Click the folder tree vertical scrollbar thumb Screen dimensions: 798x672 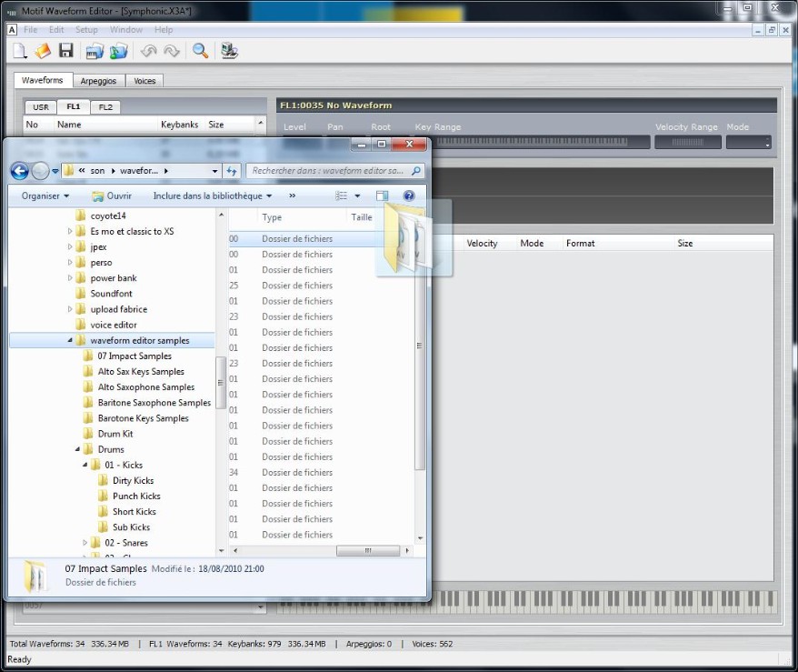[220, 382]
